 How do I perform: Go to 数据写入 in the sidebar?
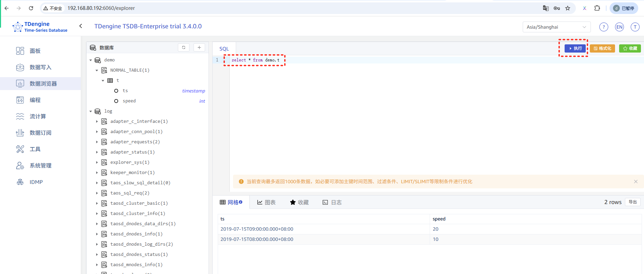40,67
